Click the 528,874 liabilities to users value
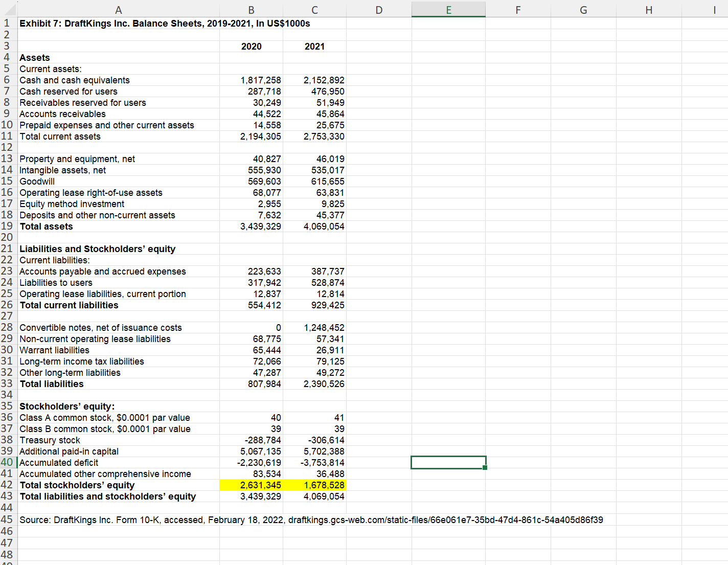 (x=328, y=283)
